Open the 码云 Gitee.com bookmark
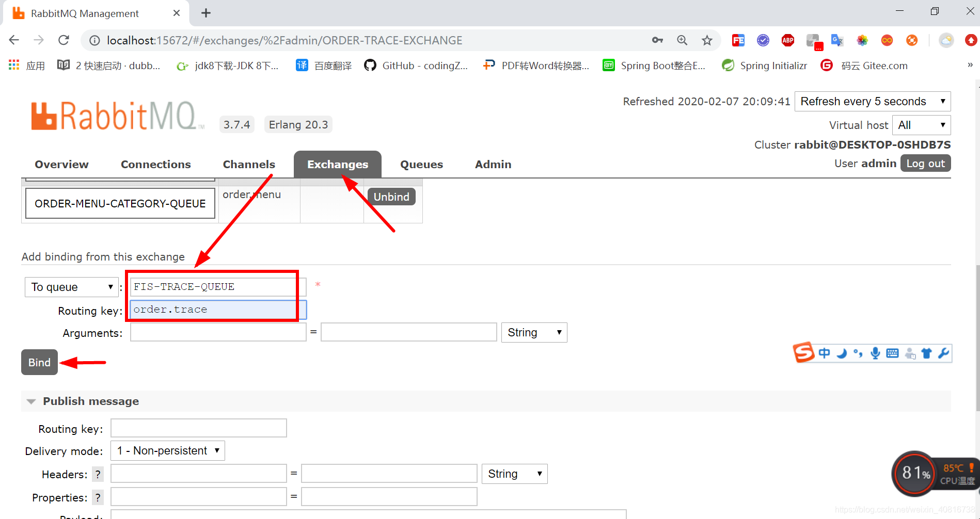 pos(864,66)
